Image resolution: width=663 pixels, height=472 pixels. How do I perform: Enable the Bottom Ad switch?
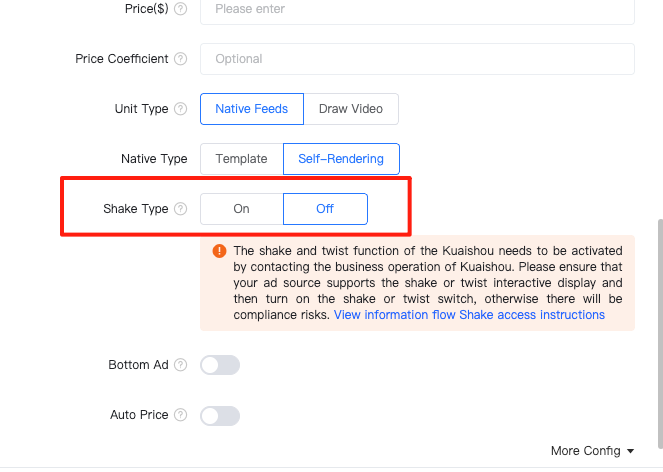pyautogui.click(x=220, y=365)
